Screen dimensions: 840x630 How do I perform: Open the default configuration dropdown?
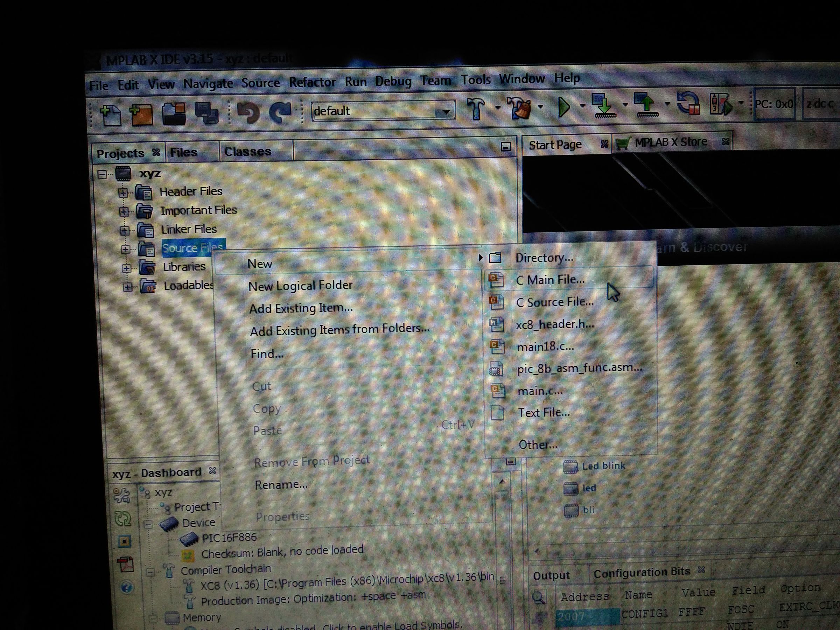[x=446, y=112]
